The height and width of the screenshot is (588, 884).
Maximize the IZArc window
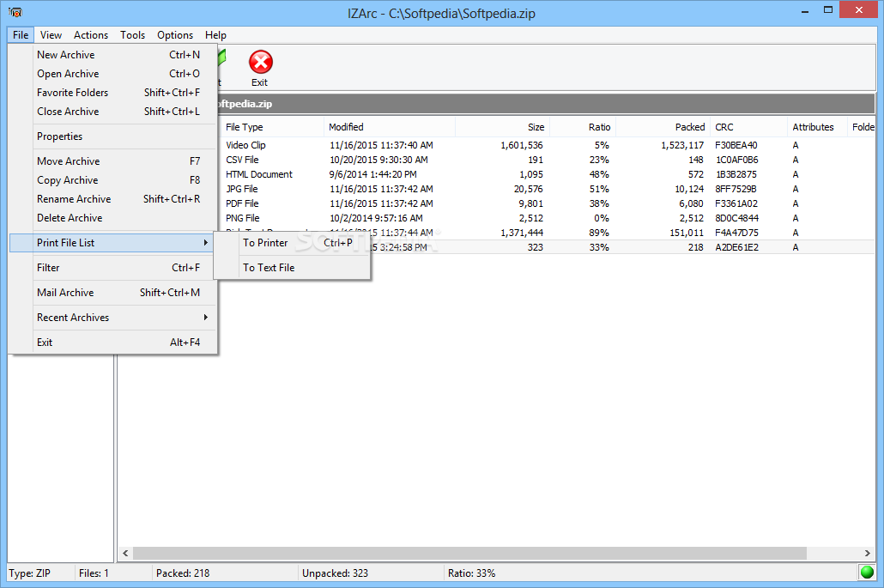tap(827, 10)
